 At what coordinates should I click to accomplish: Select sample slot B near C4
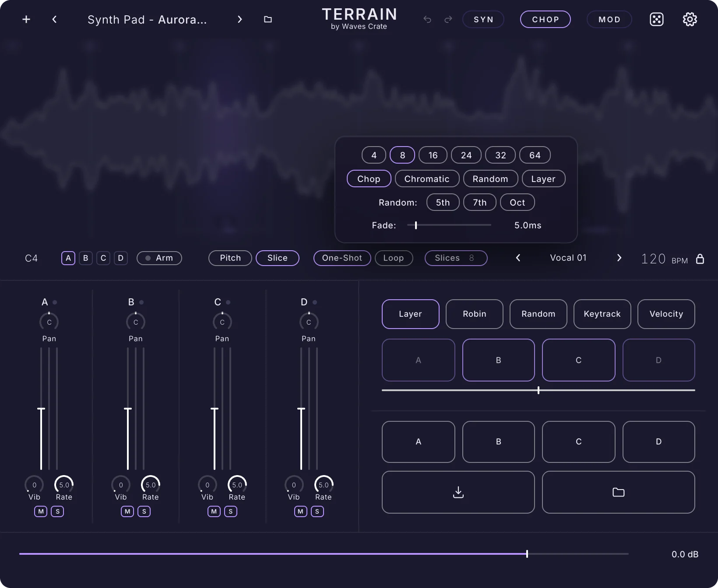pyautogui.click(x=86, y=258)
